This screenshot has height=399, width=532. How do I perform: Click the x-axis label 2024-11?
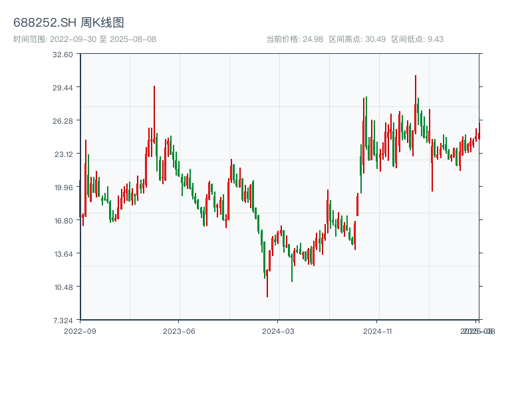[377, 331]
